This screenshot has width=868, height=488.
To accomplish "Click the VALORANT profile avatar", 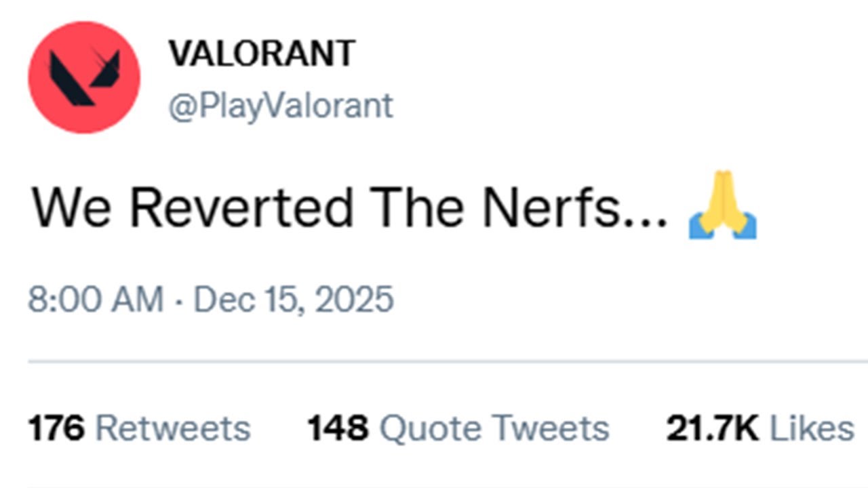I will [84, 77].
